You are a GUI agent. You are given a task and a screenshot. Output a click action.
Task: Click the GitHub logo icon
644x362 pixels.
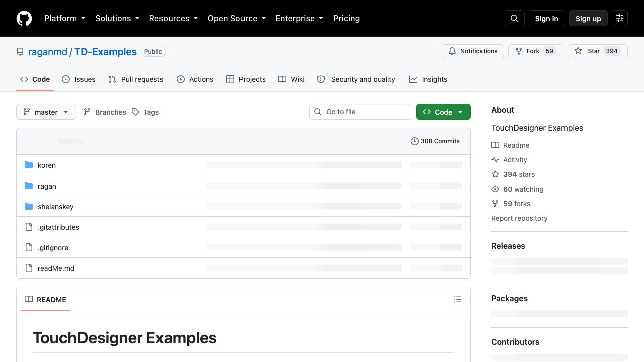click(24, 18)
